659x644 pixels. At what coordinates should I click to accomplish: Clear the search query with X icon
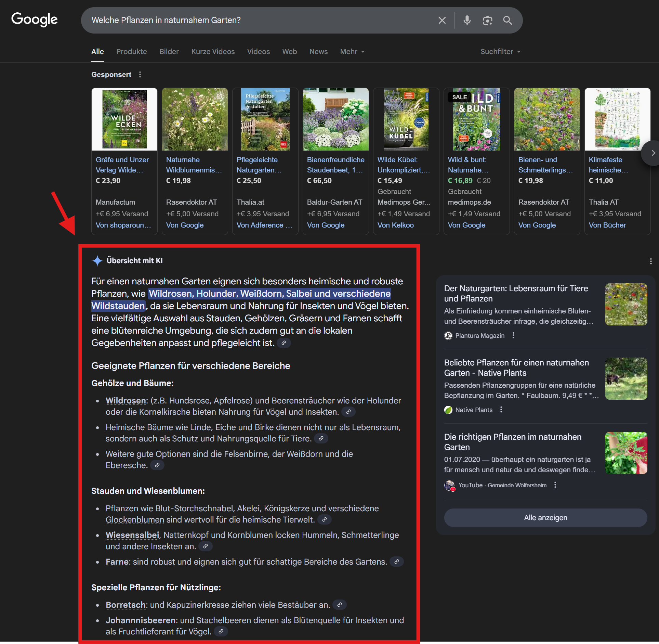(x=442, y=21)
